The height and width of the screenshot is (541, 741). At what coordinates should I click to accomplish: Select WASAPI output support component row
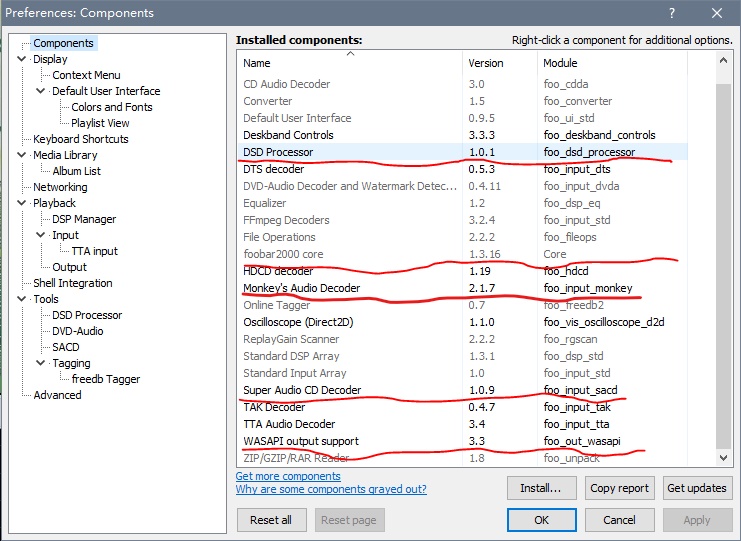point(300,441)
